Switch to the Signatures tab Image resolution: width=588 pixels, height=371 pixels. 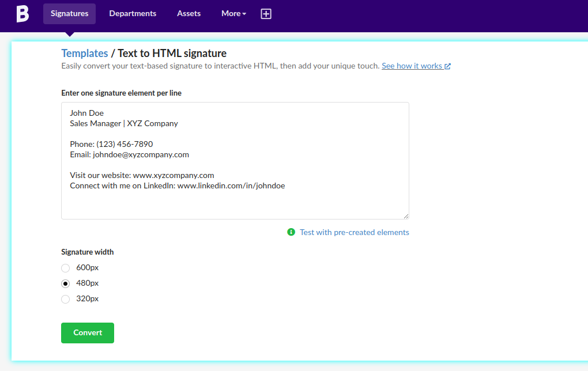click(x=69, y=13)
